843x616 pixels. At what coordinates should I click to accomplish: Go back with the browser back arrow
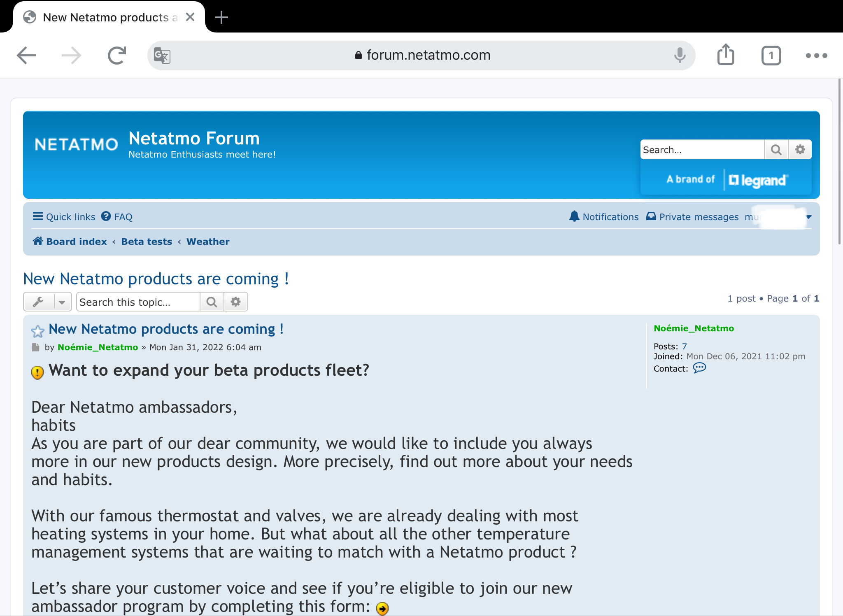pos(27,55)
